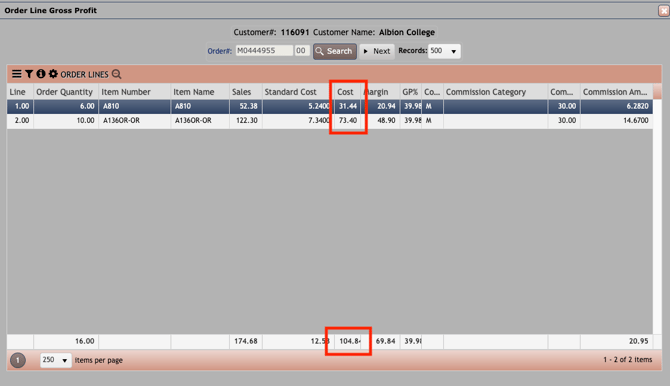Expand the Records 500 dropdown
The width and height of the screenshot is (670, 386).
[444, 51]
